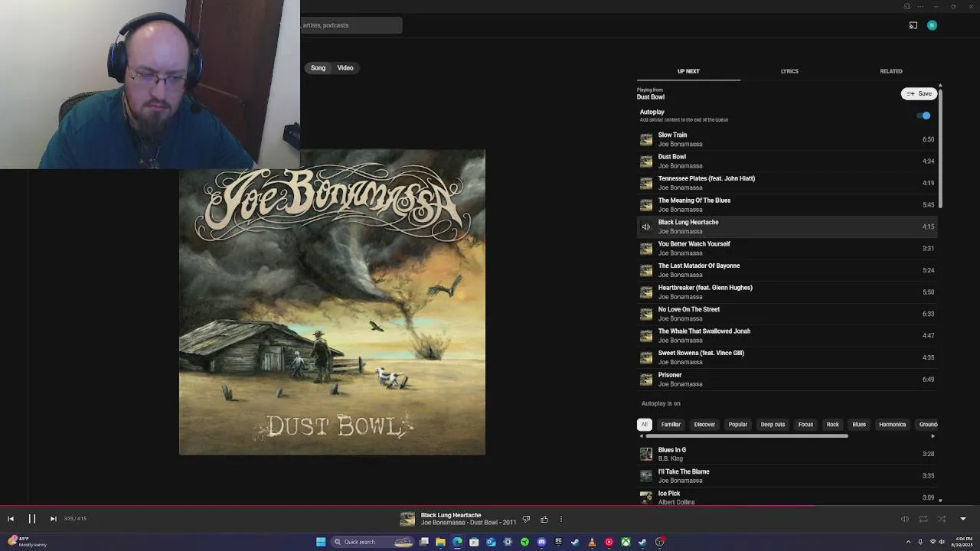Image resolution: width=980 pixels, height=551 pixels.
Task: Toggle repeat mode in the player bar
Action: pyautogui.click(x=923, y=519)
